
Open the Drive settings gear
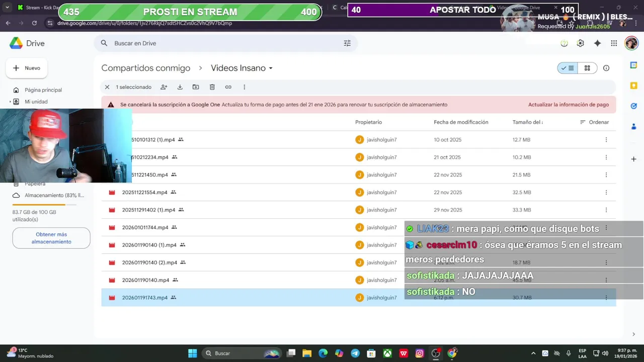pyautogui.click(x=581, y=43)
